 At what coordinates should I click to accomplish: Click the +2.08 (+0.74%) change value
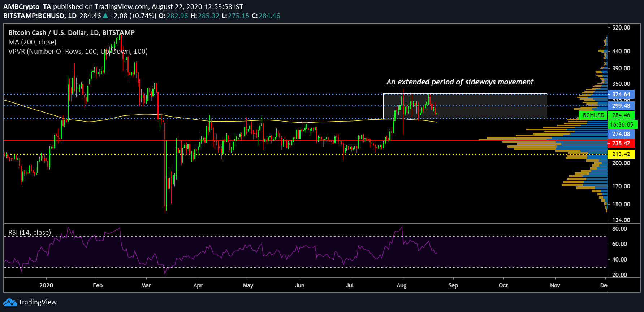click(x=133, y=16)
